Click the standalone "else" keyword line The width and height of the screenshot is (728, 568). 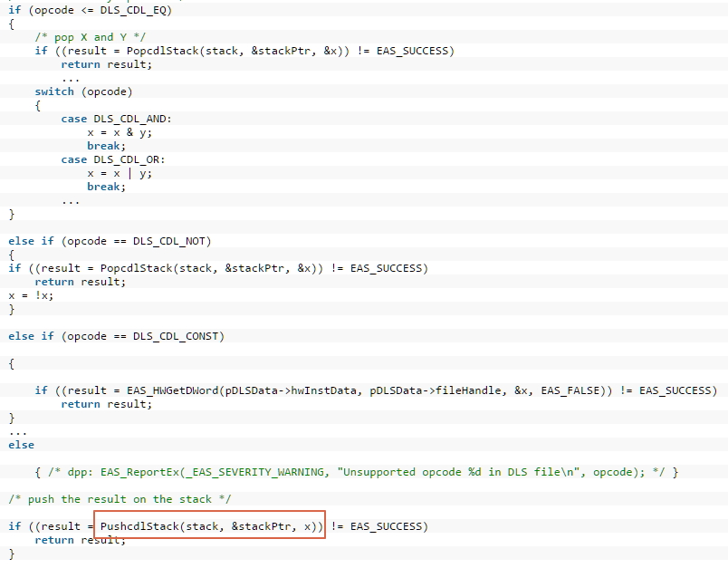point(21,445)
